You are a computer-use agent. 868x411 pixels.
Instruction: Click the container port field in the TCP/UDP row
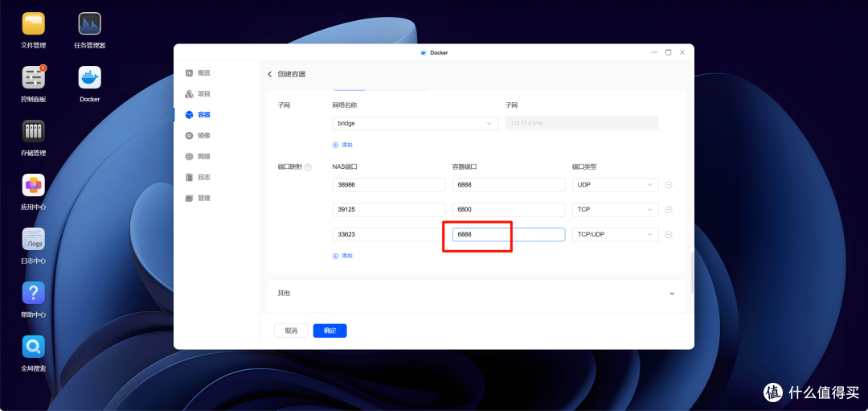click(x=509, y=234)
